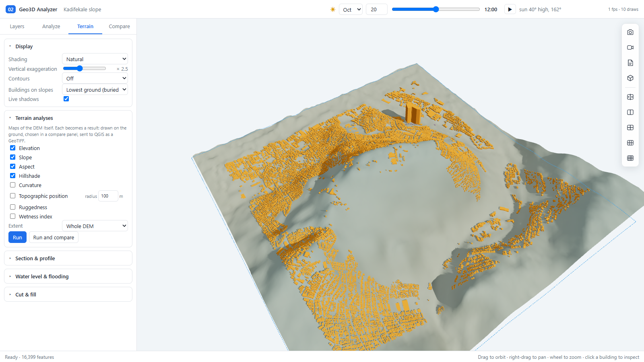Toggle the Live shadows checkbox

pos(66,99)
